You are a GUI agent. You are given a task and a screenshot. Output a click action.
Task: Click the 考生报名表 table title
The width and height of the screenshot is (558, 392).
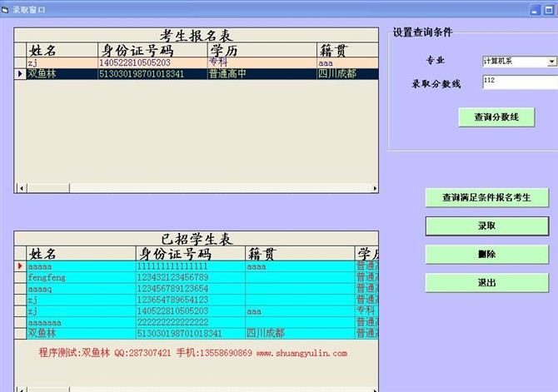tap(196, 36)
